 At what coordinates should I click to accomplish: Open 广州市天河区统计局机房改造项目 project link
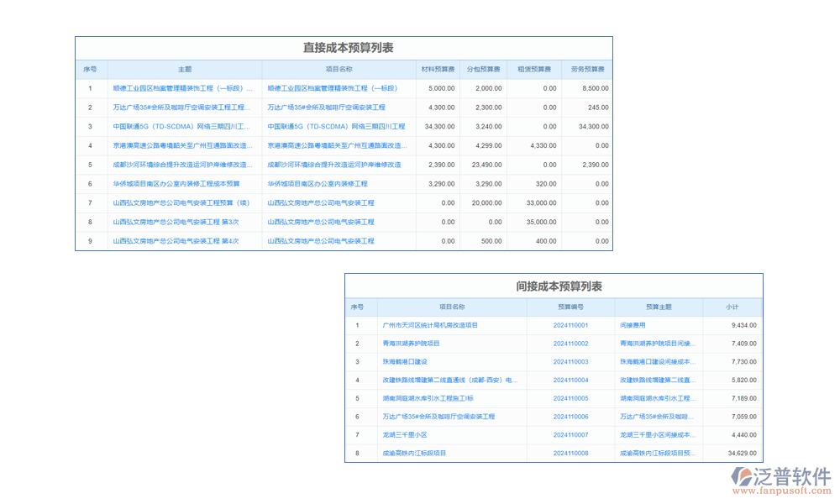(x=429, y=325)
